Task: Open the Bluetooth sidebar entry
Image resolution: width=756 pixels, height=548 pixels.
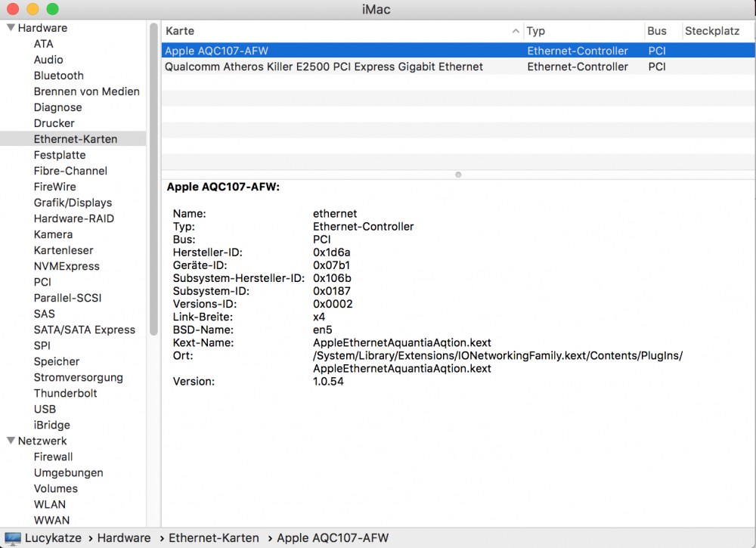Action: (59, 76)
